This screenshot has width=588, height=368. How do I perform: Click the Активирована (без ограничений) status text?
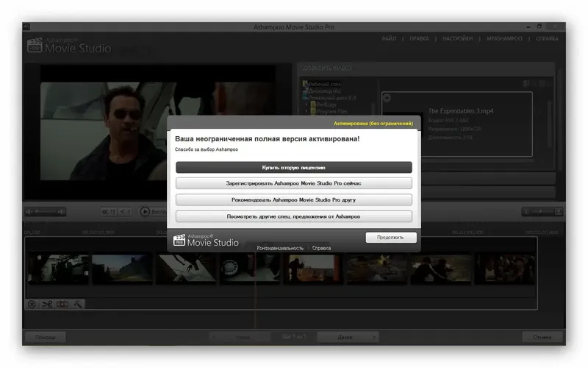[x=373, y=123]
